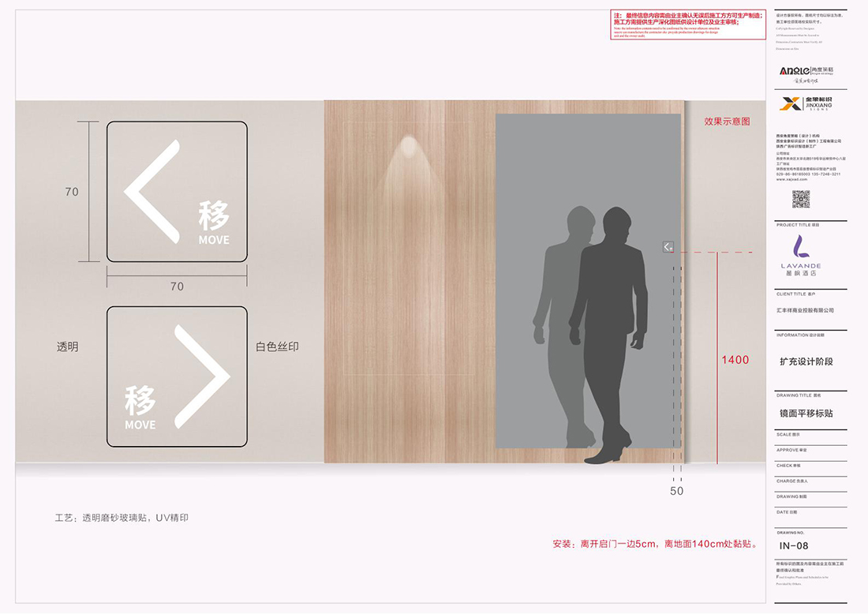Click the red 效果示意图 label

[727, 122]
